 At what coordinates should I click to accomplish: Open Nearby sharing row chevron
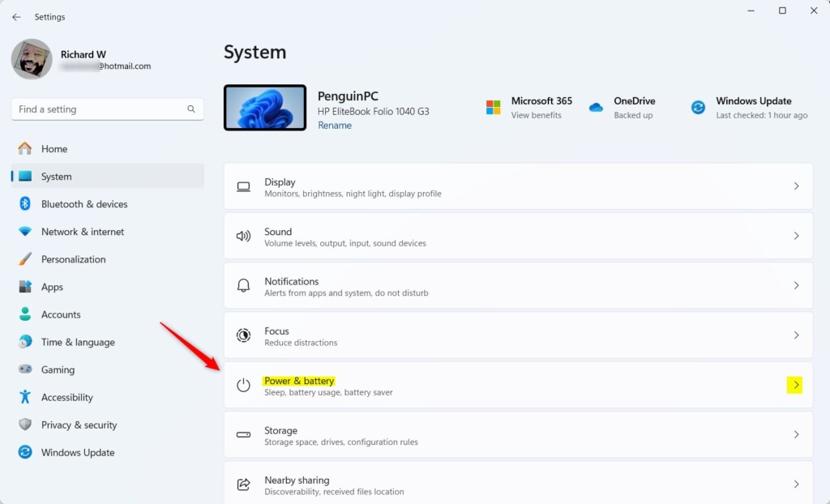pyautogui.click(x=796, y=485)
